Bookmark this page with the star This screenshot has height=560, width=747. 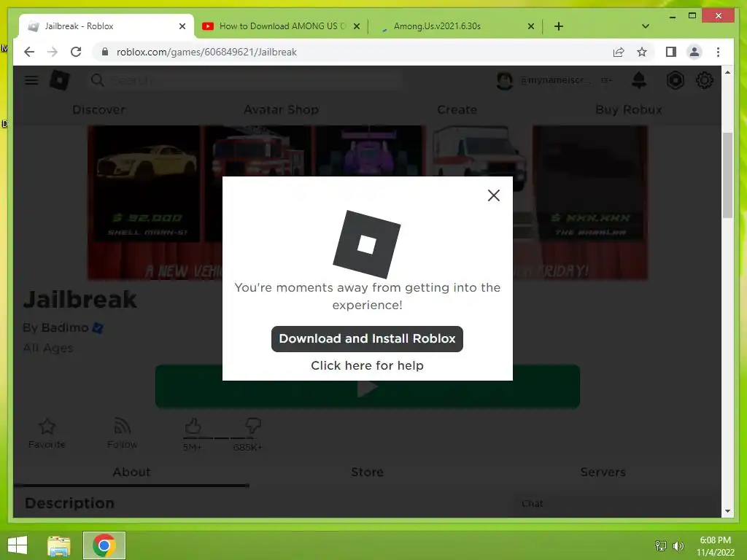click(x=642, y=52)
